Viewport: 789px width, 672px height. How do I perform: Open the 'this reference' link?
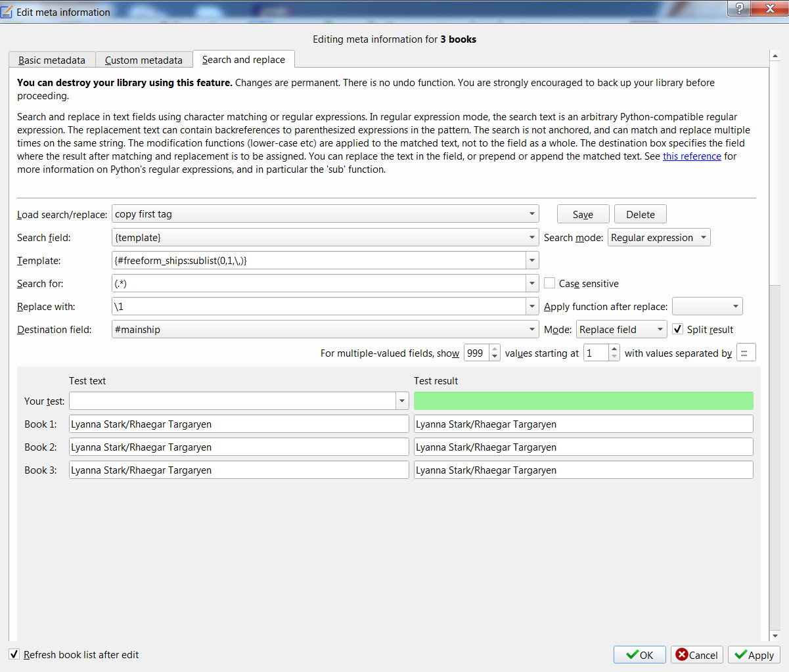click(x=692, y=156)
